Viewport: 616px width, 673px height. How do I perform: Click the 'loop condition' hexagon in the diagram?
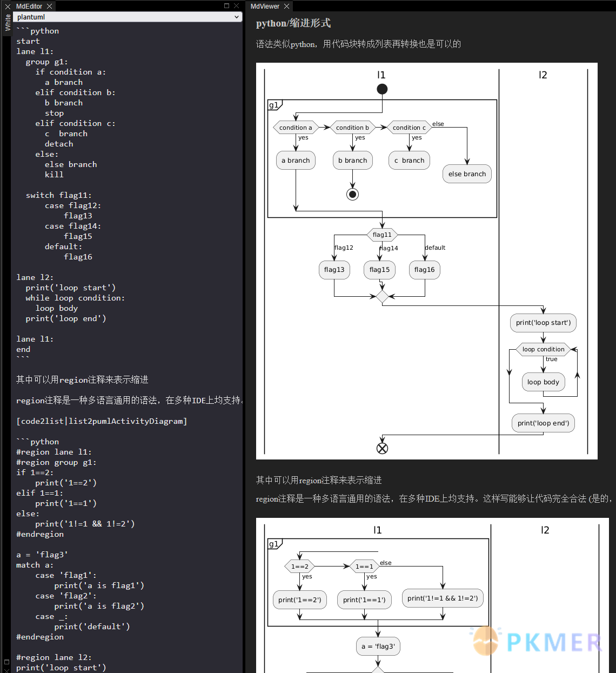(x=543, y=349)
